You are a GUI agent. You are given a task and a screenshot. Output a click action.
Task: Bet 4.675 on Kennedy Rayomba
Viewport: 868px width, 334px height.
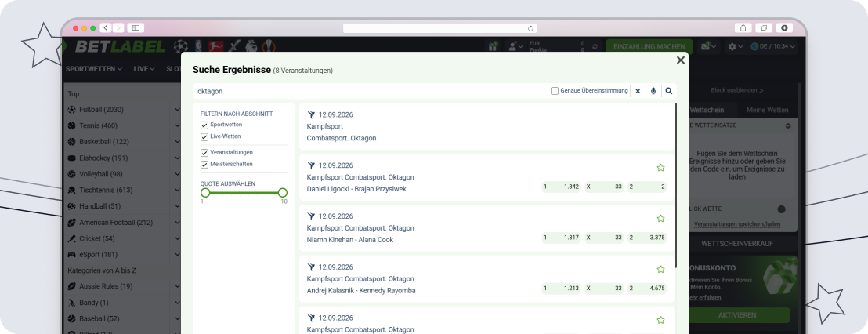[647, 289]
